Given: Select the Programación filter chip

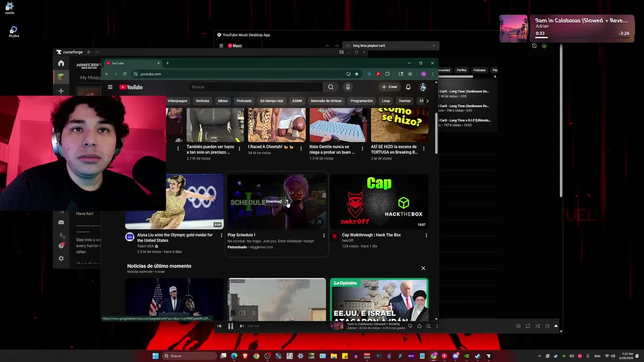Looking at the screenshot, I should tap(362, 101).
